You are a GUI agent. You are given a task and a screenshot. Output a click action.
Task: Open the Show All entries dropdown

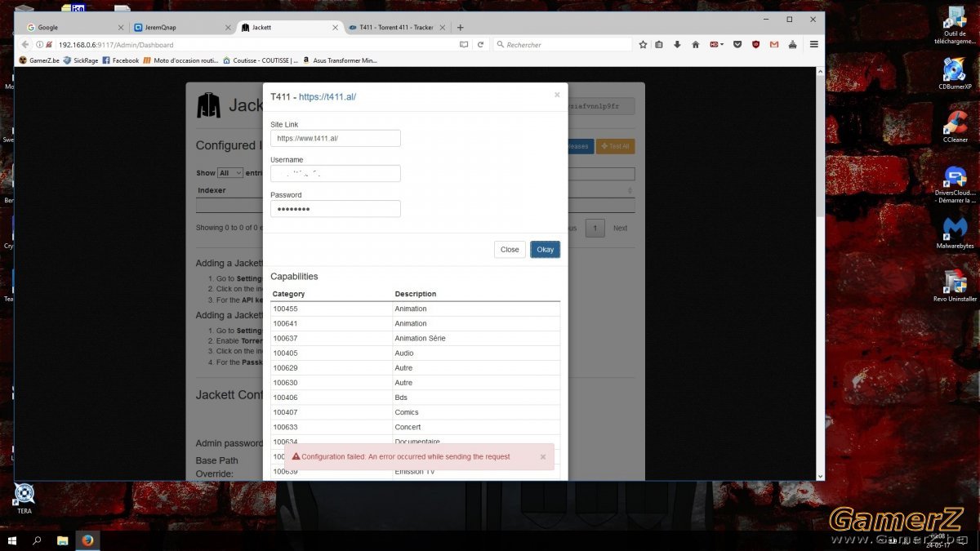pyautogui.click(x=230, y=173)
